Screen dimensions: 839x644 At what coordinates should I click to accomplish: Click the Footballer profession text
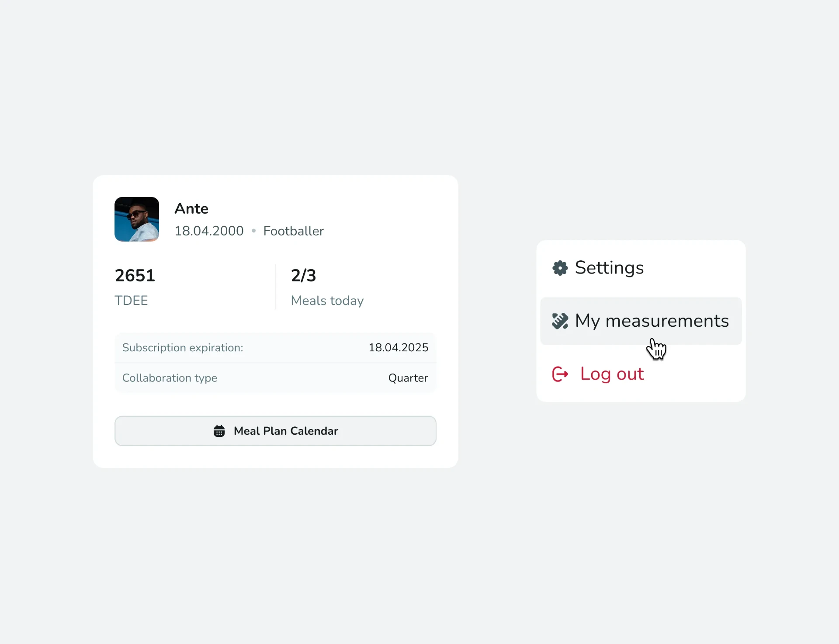tap(294, 231)
